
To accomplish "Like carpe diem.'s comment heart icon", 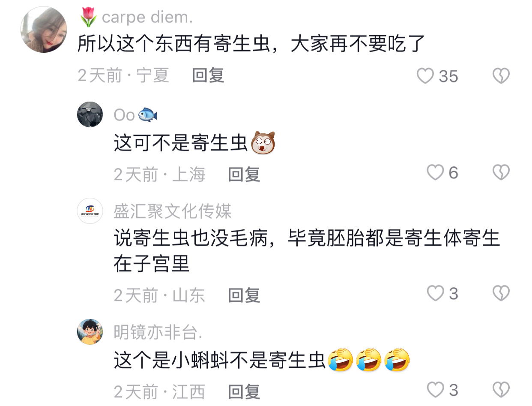I will coord(425,76).
